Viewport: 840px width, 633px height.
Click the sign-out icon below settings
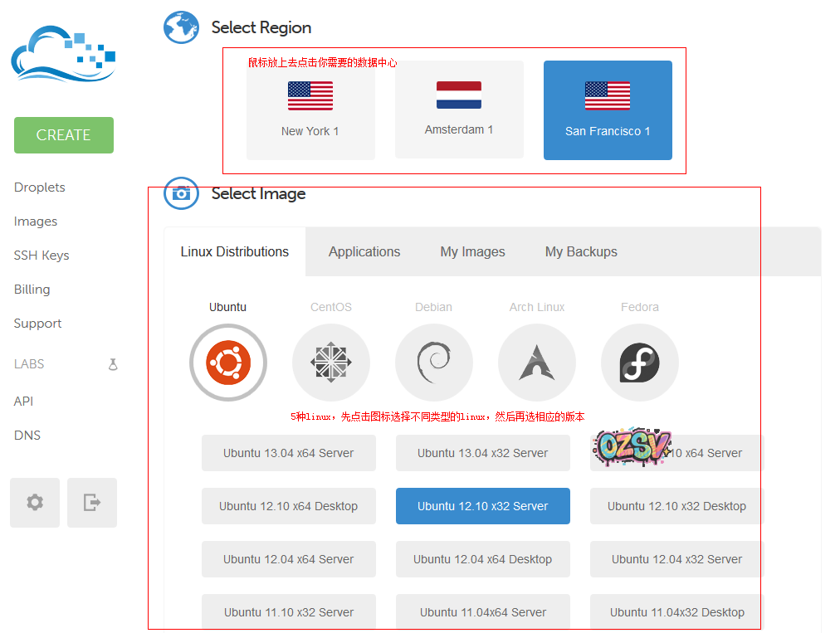(91, 502)
